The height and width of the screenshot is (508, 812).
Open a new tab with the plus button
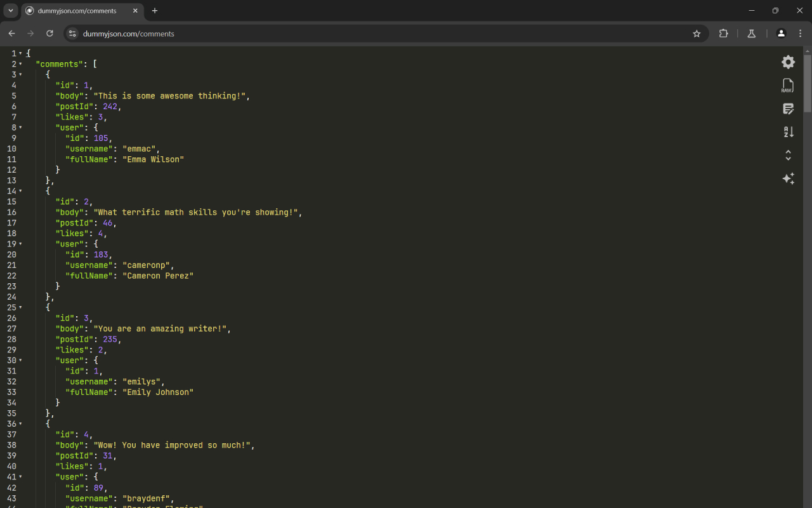click(154, 11)
